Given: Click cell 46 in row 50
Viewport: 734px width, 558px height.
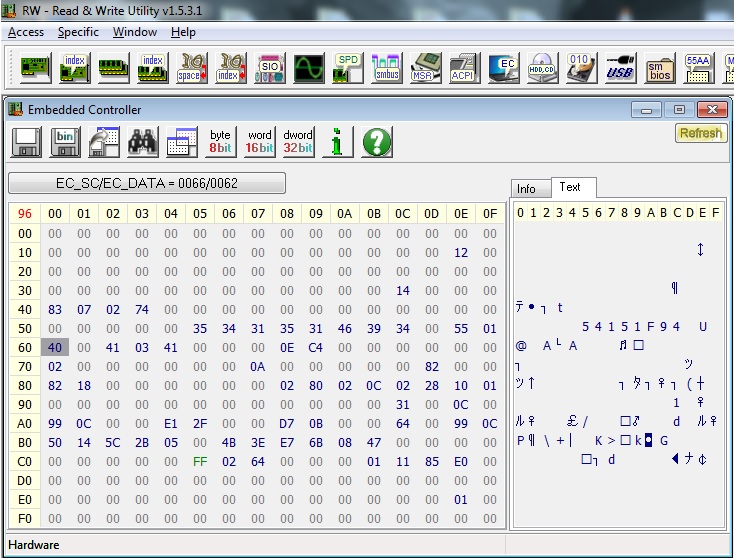Looking at the screenshot, I should pos(345,329).
